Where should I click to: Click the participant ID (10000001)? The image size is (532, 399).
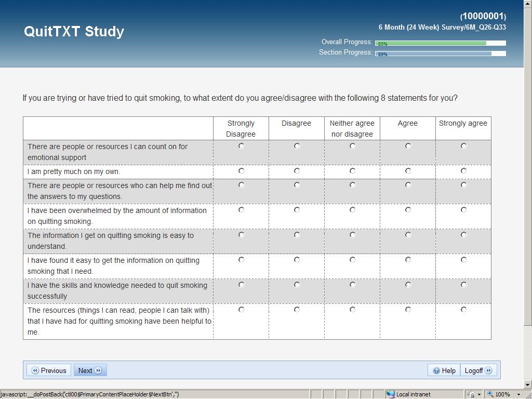point(483,16)
